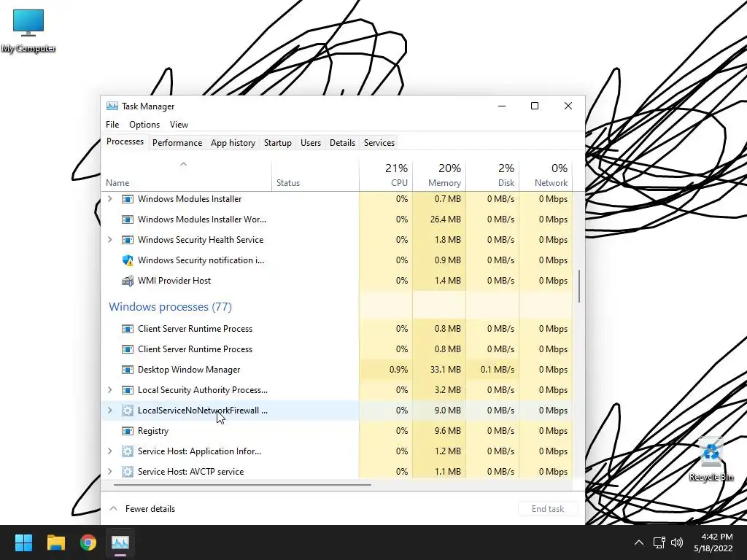The width and height of the screenshot is (747, 560).
Task: Collapse to fewer details with the chevron
Action: (x=113, y=509)
